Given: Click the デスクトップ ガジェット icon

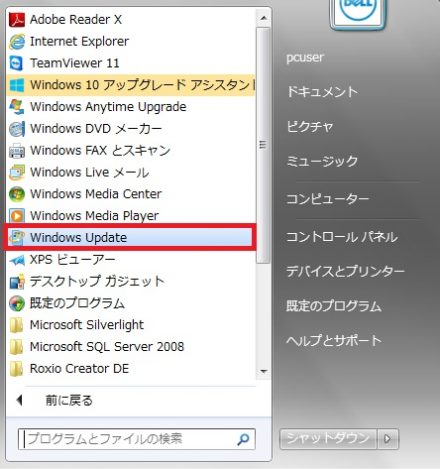Looking at the screenshot, I should [17, 281].
